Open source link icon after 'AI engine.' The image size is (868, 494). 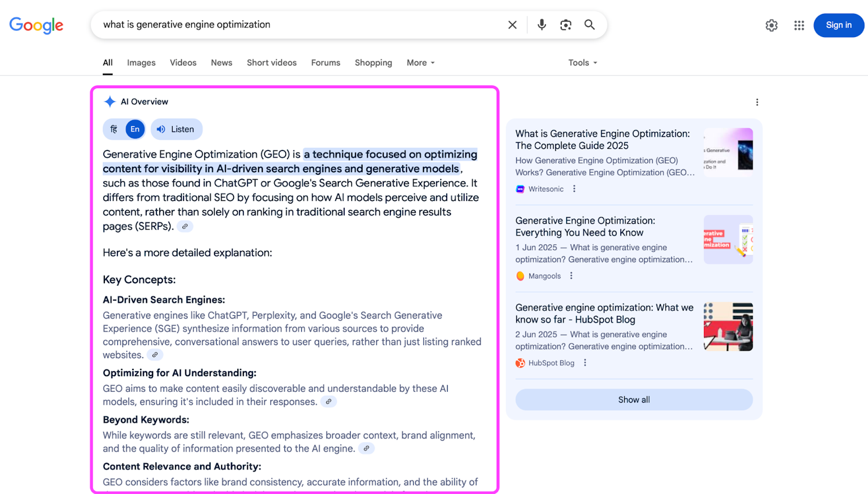(367, 449)
